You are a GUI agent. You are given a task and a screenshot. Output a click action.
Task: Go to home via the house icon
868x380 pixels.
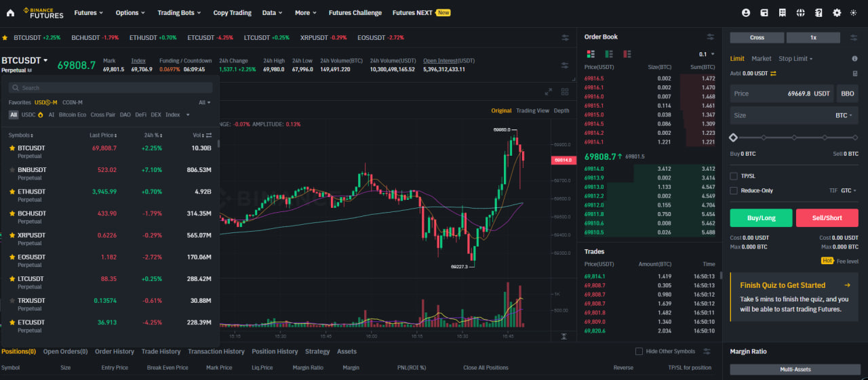(9, 12)
